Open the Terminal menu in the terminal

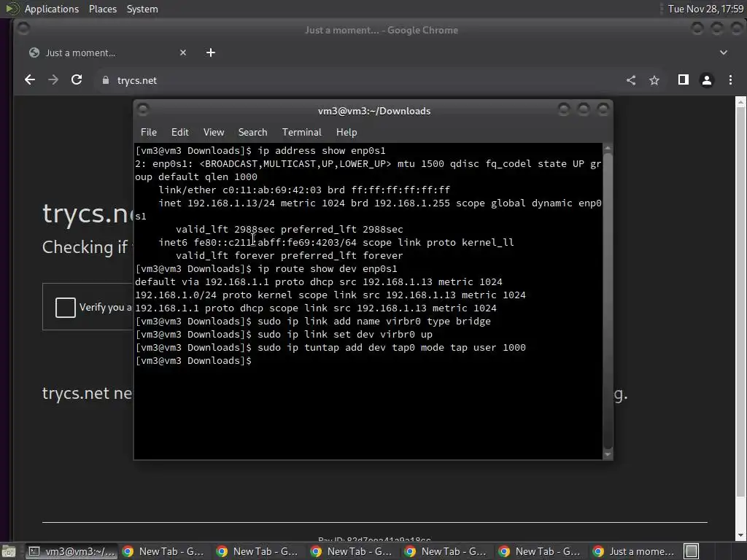301,133
